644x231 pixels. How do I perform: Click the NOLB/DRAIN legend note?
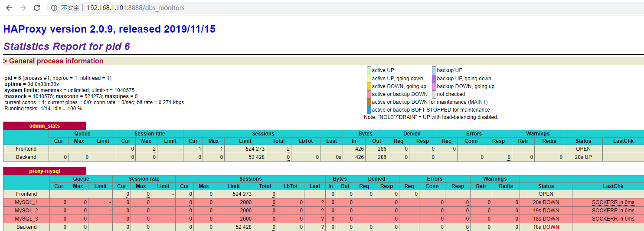click(x=431, y=117)
